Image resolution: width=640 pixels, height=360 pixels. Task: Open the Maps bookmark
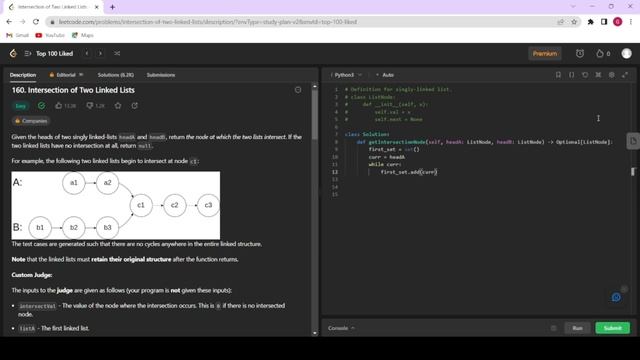point(83,36)
